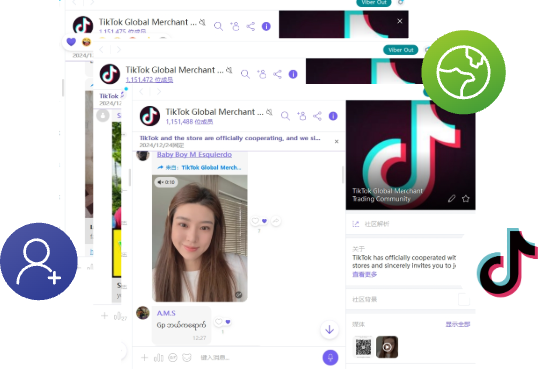Click the plus attachment icon in message bar
Screen dimensions: 559x369
pos(144,357)
